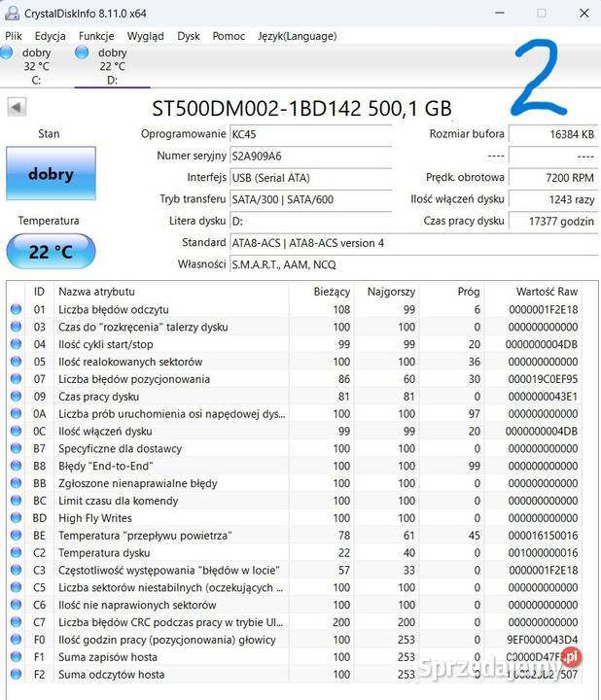Select drive C: status tab
This screenshot has height=700, width=601.
point(37,66)
